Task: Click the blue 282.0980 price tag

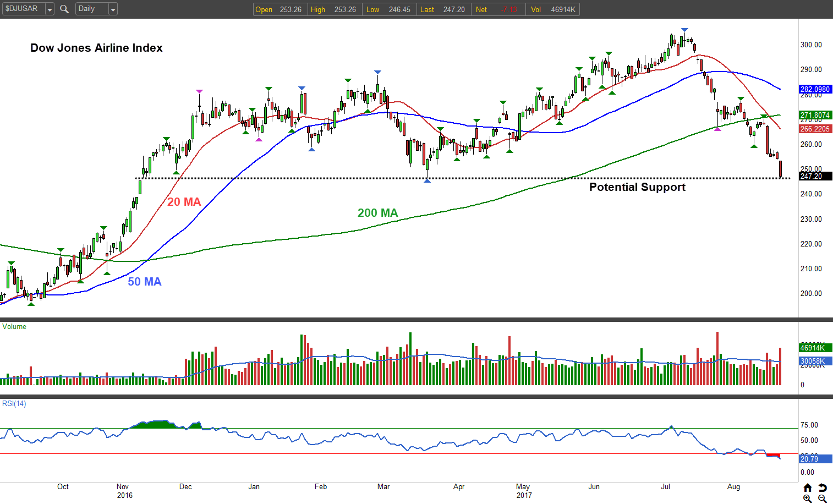Action: pyautogui.click(x=815, y=89)
